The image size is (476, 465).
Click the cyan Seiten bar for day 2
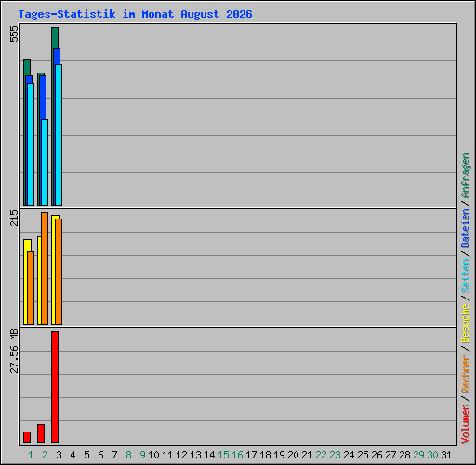click(x=45, y=162)
